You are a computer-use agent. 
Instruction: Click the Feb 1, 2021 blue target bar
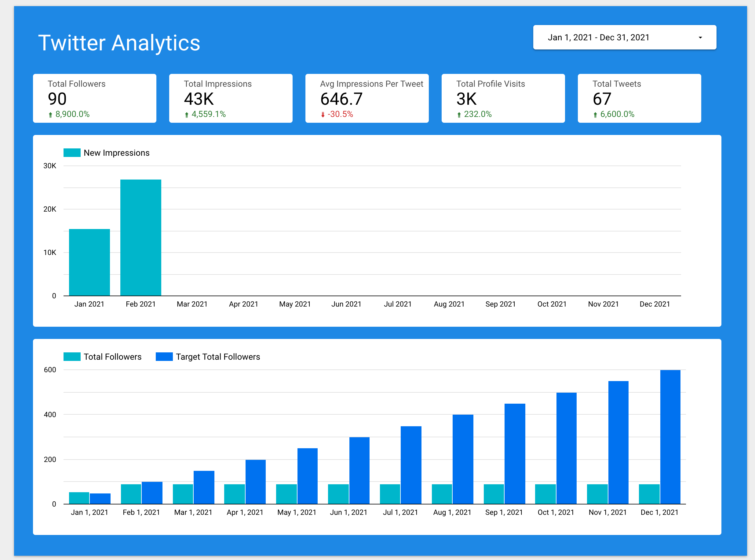pyautogui.click(x=152, y=493)
